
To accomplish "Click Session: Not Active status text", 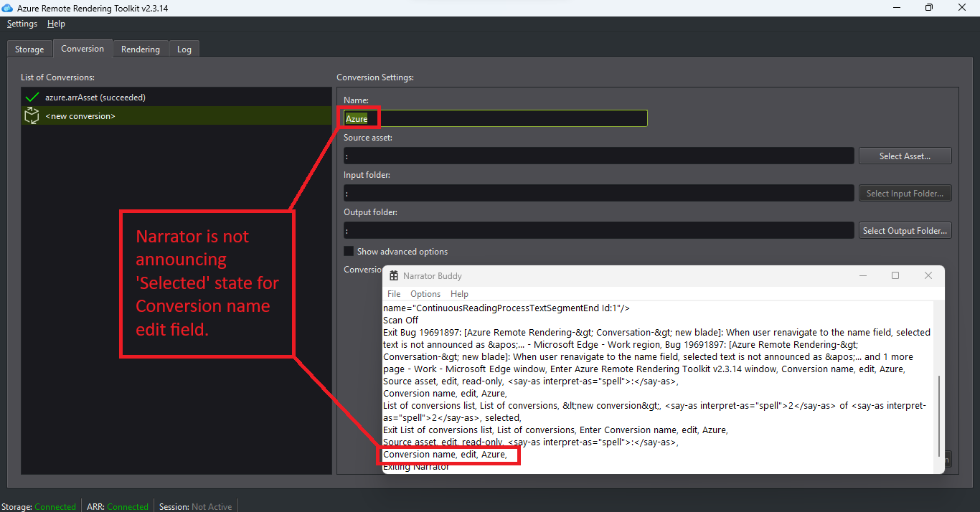I will (196, 506).
